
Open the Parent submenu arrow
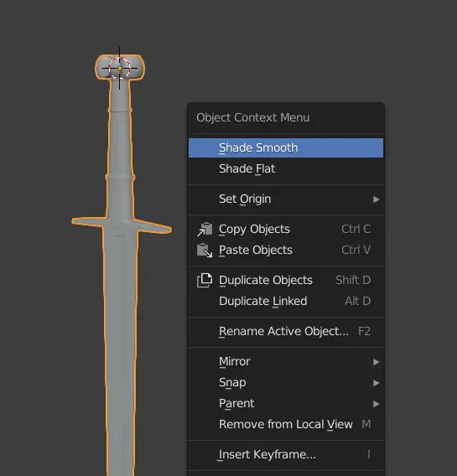click(x=376, y=404)
